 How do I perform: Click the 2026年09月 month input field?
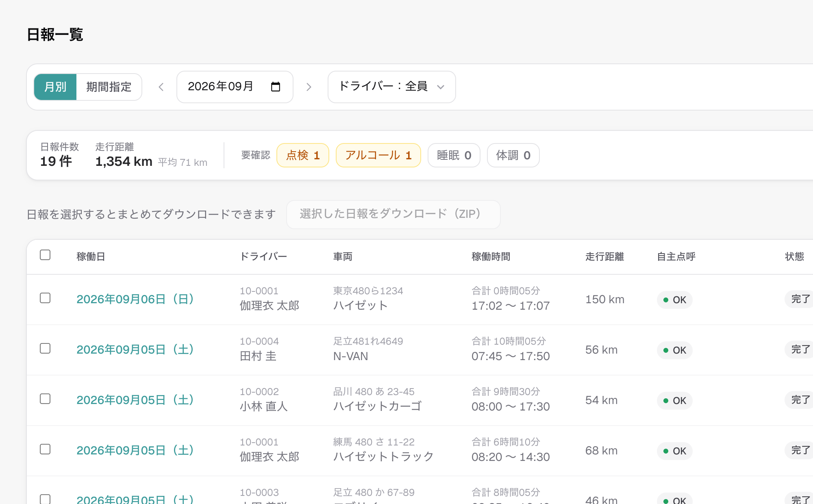(x=235, y=87)
